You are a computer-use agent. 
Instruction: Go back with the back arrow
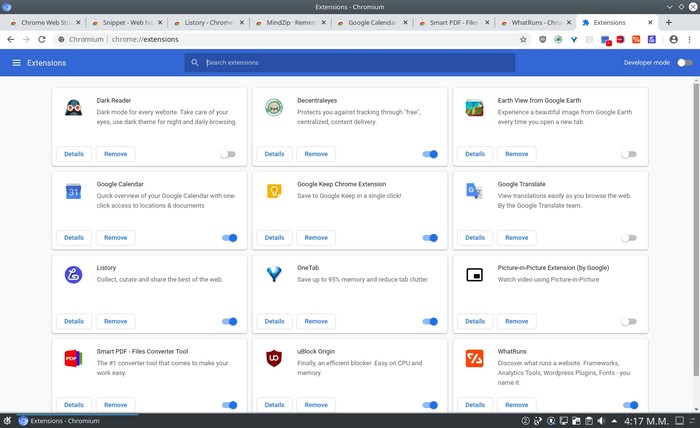pos(11,39)
